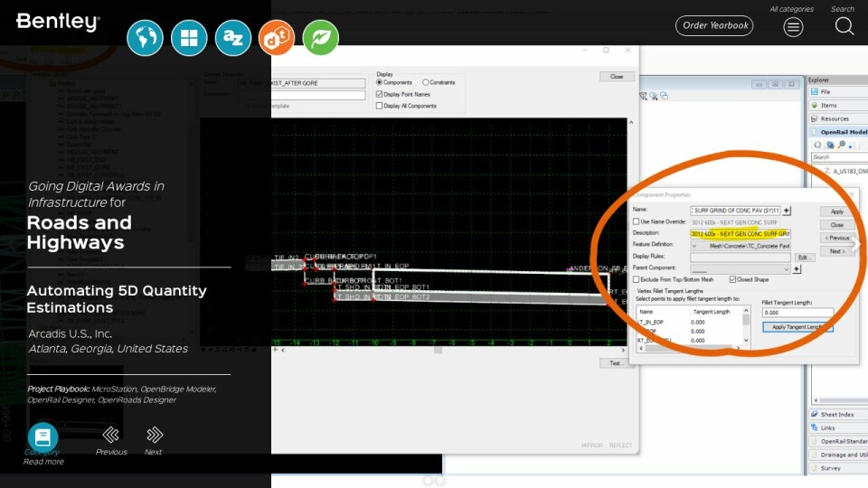868x488 pixels.
Task: Open the grid categories view icon
Action: (189, 38)
